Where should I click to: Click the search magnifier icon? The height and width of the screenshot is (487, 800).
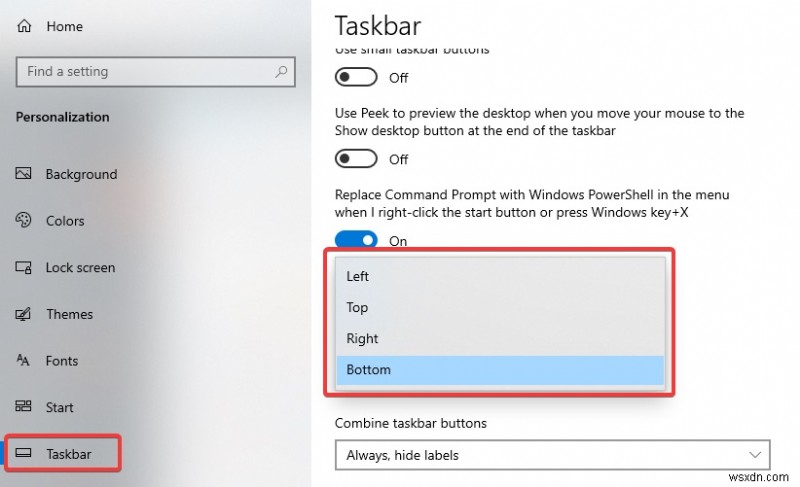coord(282,72)
